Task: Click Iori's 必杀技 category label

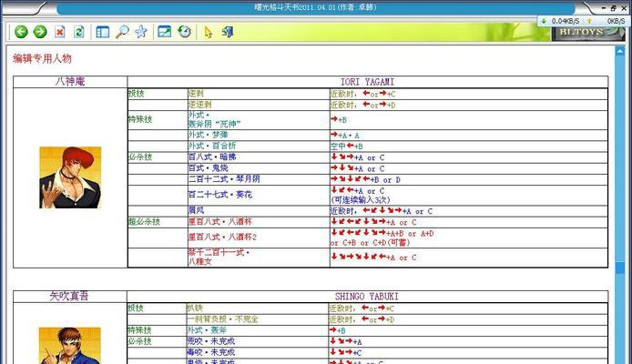Action: 140,157
